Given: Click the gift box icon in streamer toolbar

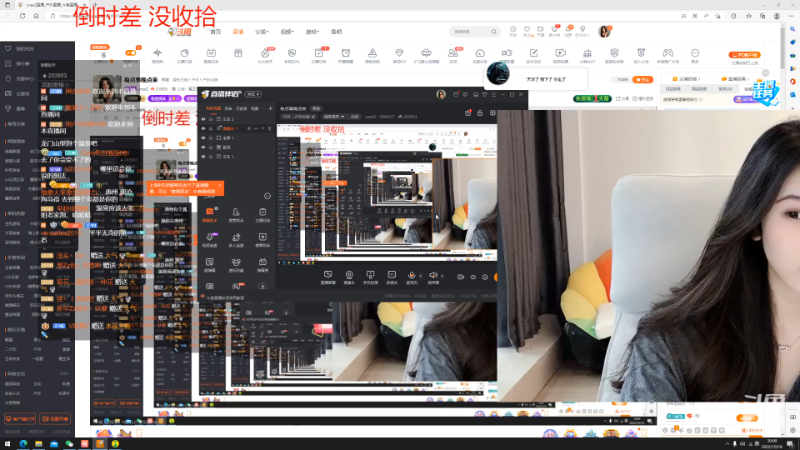Looking at the screenshot, I should click(238, 53).
